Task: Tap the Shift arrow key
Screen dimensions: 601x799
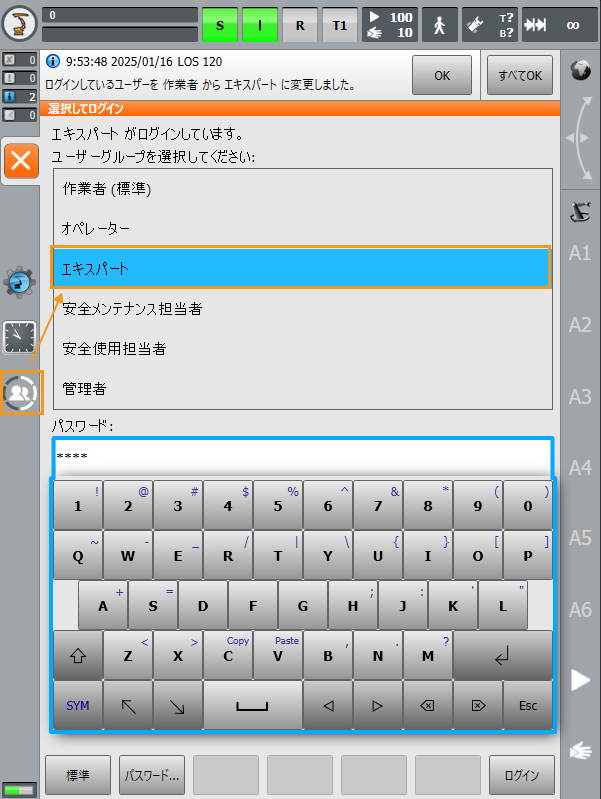Action: [78, 655]
